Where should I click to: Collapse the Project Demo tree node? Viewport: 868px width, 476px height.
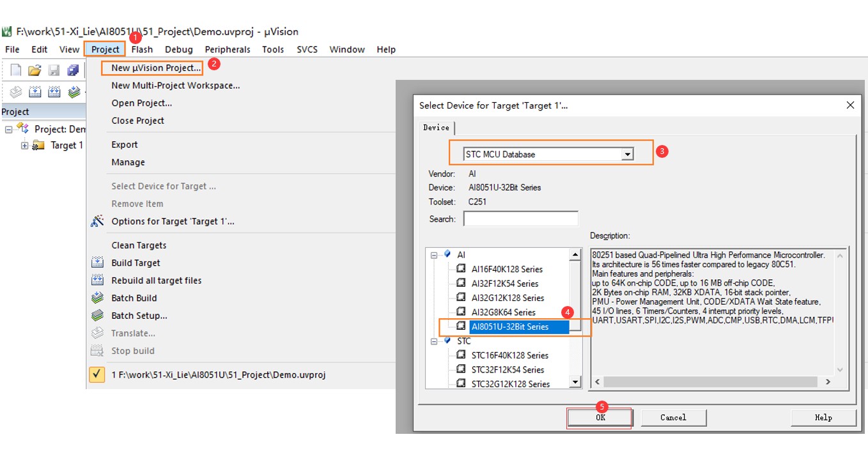(8, 129)
